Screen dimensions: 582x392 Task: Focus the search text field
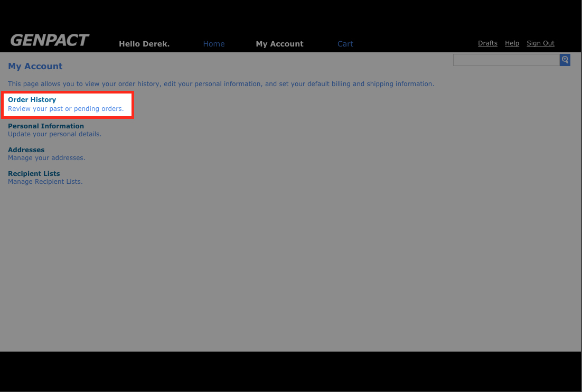click(506, 60)
